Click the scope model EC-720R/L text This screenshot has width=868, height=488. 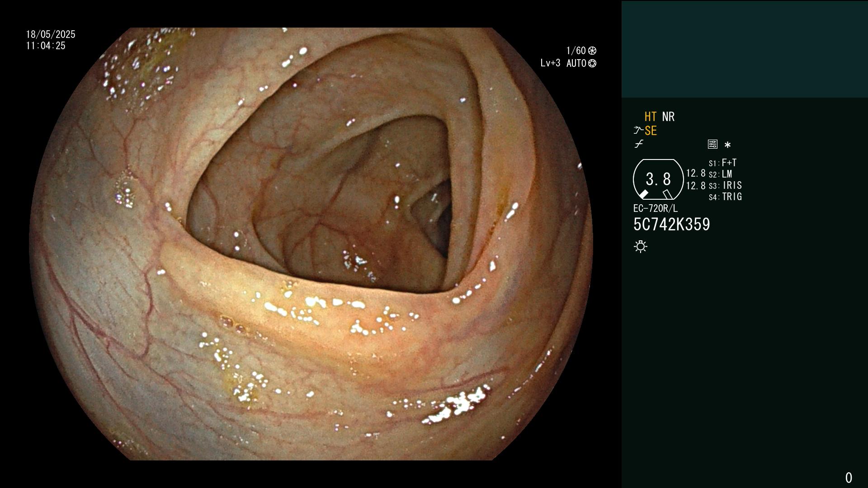pos(656,208)
